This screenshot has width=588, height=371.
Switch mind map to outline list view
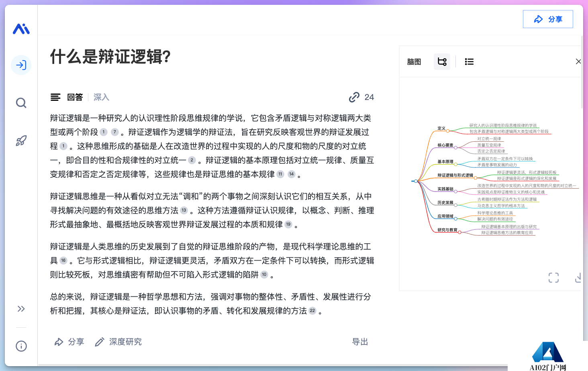tap(469, 62)
